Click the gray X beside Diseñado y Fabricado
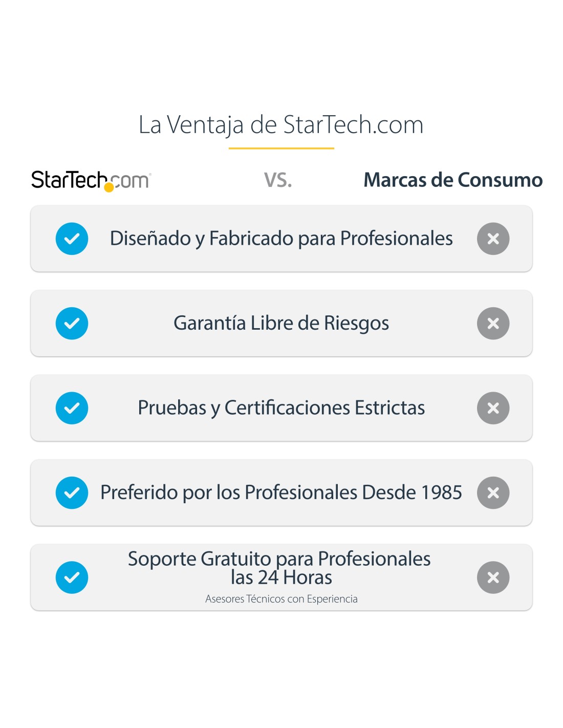The width and height of the screenshot is (563, 728). tap(493, 239)
